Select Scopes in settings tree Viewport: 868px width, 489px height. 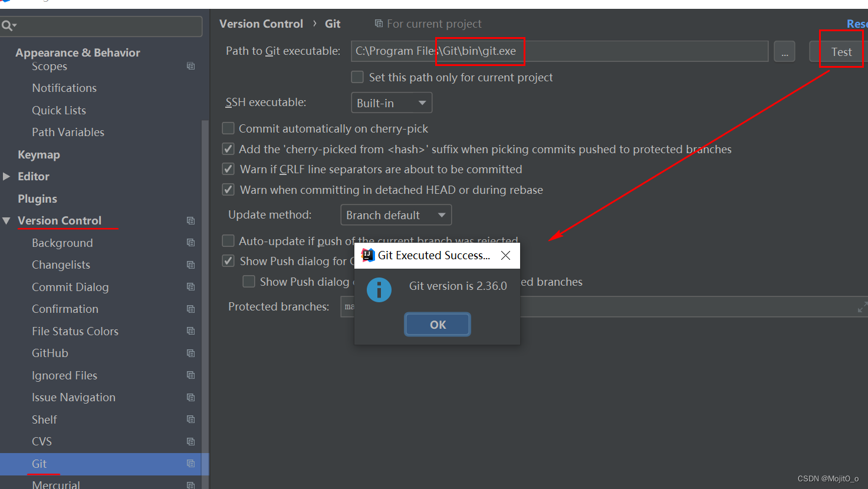point(50,66)
